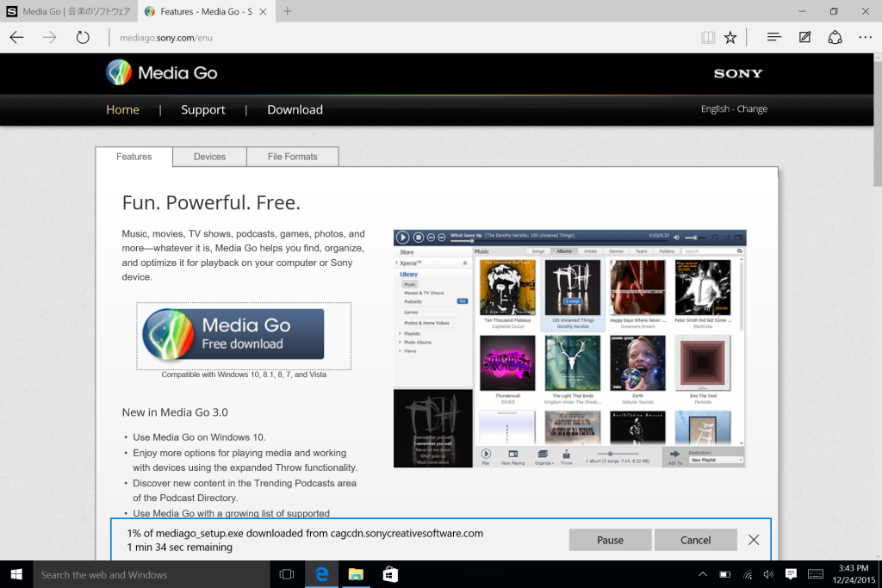Open the Download navigation link
882x588 pixels.
tap(295, 109)
